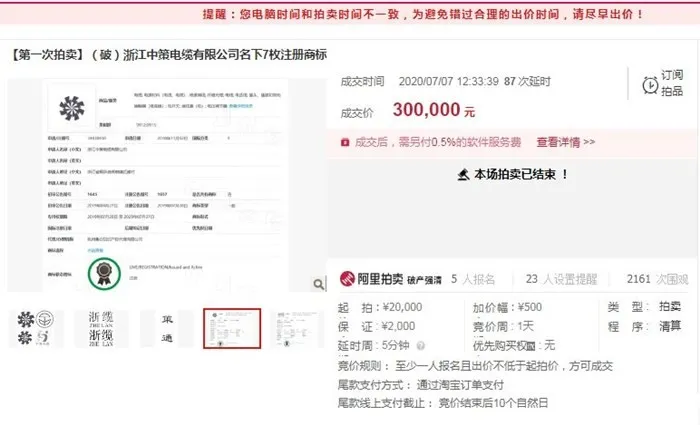Image resolution: width=700 pixels, height=425 pixels.
Task: Select the last partially visible document thumbnail
Action: pyautogui.click(x=297, y=329)
